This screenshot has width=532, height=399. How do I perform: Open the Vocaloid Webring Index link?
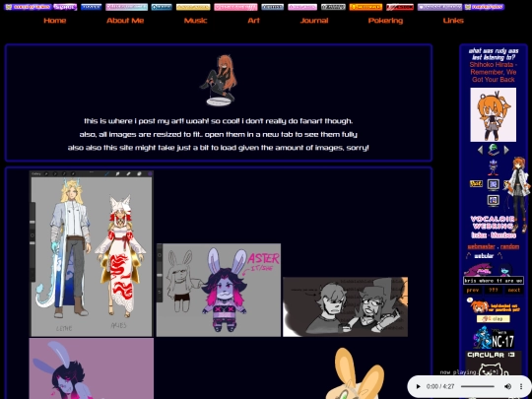[x=479, y=235]
